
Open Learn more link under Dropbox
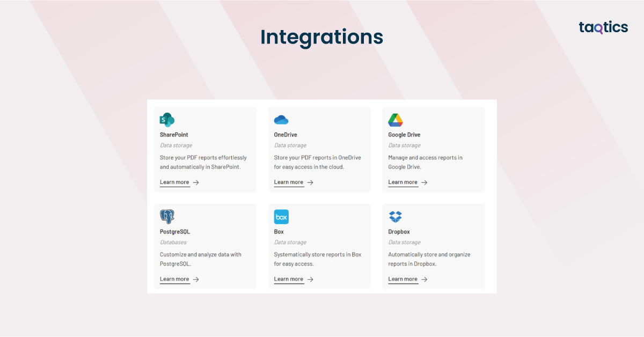[x=403, y=279]
